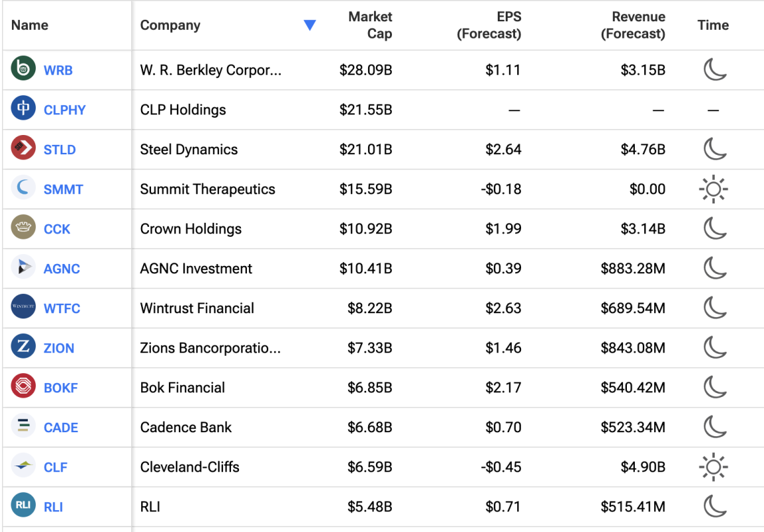The image size is (764, 532).
Task: Sort by the Market Cap column header
Action: point(370,25)
